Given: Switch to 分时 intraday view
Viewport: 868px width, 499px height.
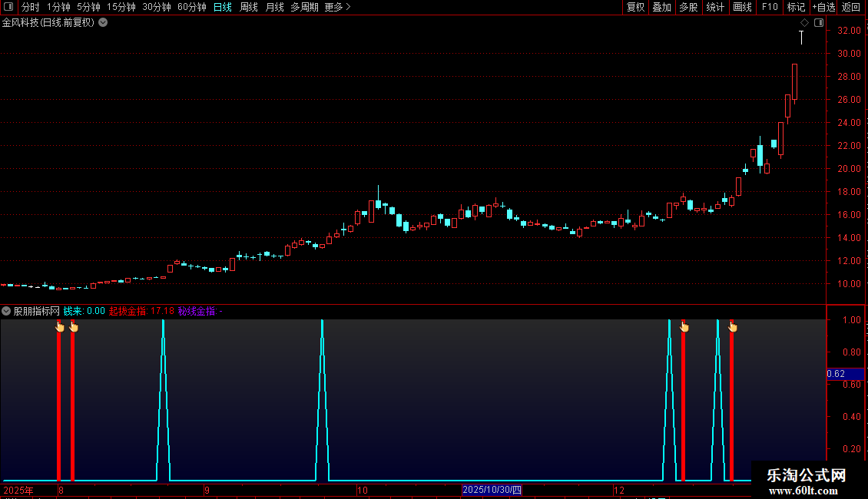Looking at the screenshot, I should (x=31, y=7).
